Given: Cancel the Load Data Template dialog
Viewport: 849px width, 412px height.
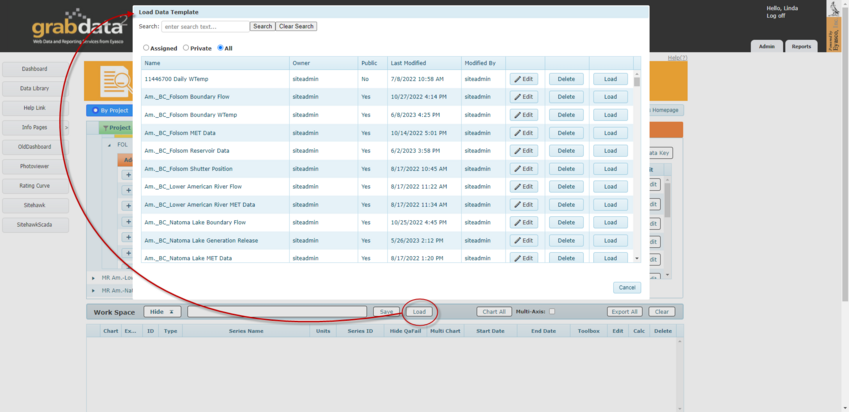Looking at the screenshot, I should [x=627, y=288].
